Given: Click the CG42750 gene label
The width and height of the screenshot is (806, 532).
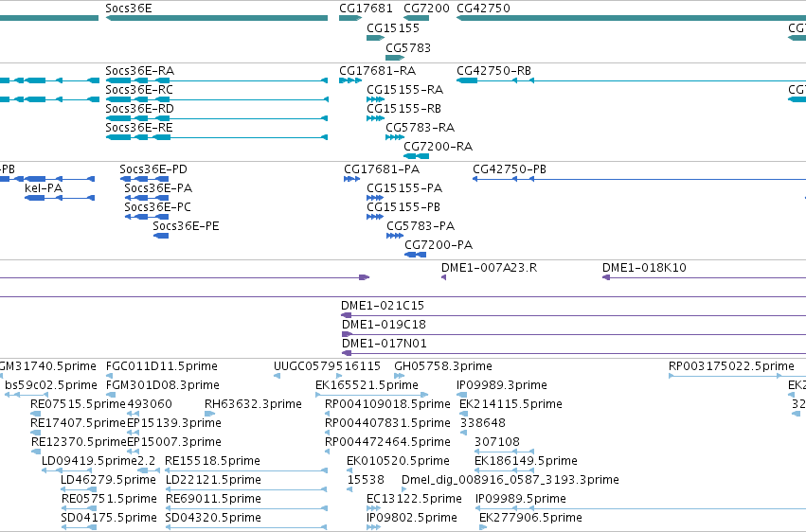Looking at the screenshot, I should pyautogui.click(x=483, y=9).
